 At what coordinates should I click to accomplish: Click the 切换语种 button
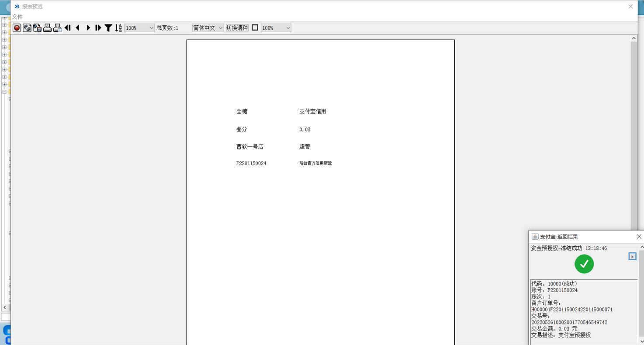(237, 28)
